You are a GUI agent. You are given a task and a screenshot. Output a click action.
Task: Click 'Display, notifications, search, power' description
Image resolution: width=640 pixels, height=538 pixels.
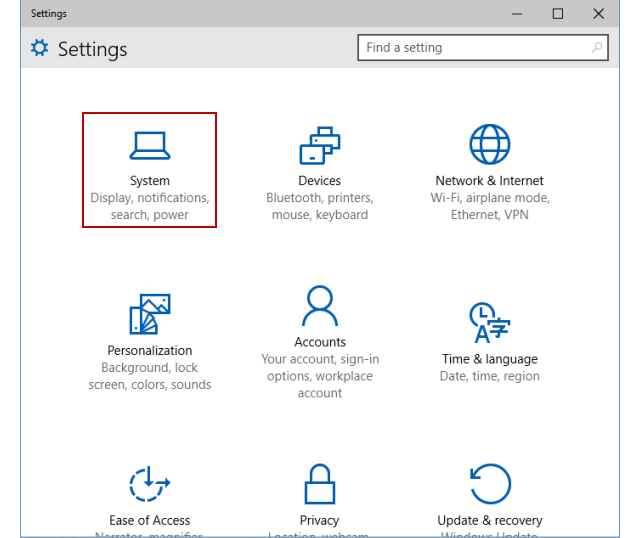pos(150,206)
